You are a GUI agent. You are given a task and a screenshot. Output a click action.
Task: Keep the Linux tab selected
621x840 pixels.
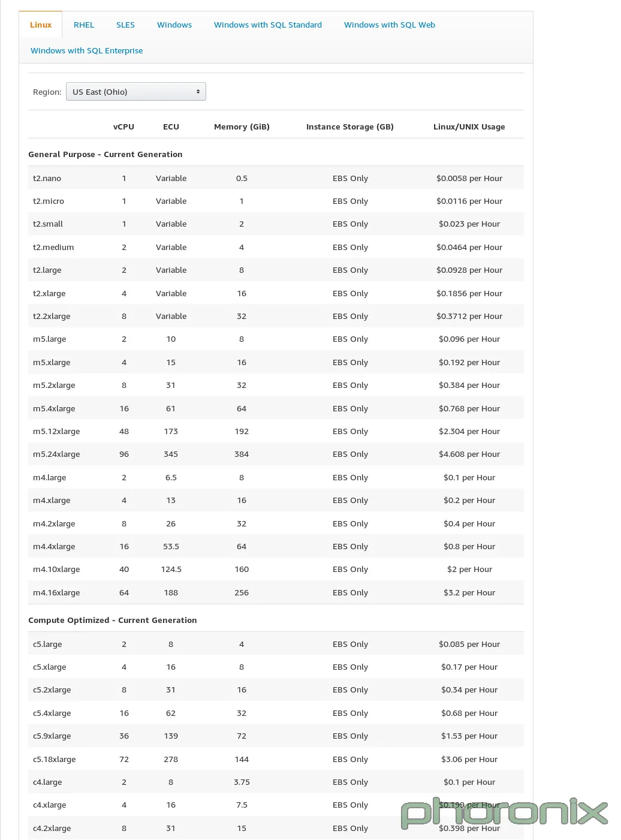pos(40,25)
